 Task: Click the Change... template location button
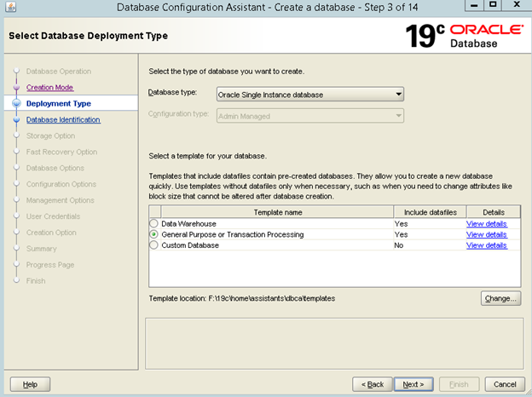(500, 298)
